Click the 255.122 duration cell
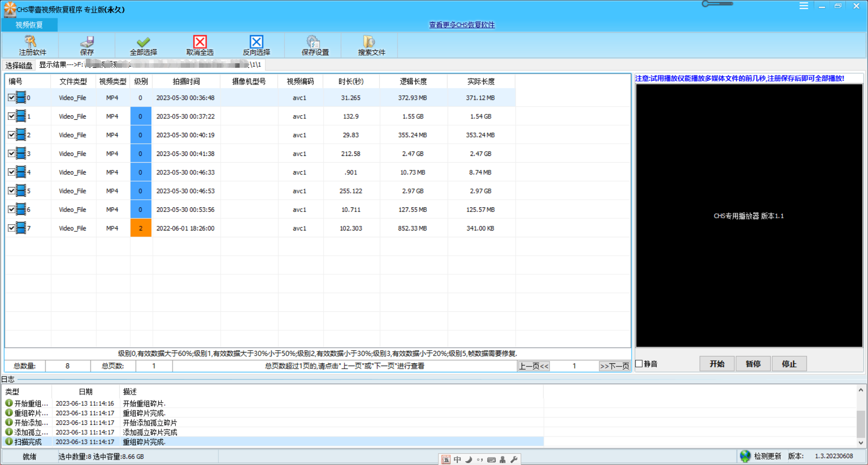Image resolution: width=868 pixels, height=465 pixels. (x=351, y=191)
